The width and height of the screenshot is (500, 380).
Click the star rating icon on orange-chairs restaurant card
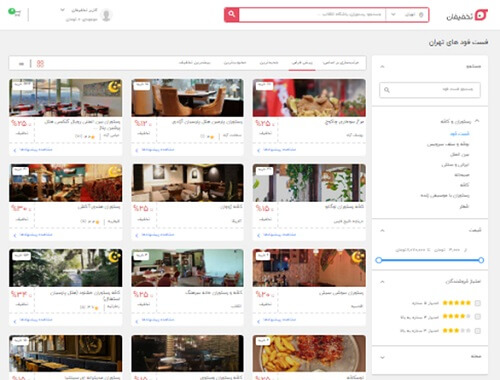point(212,137)
